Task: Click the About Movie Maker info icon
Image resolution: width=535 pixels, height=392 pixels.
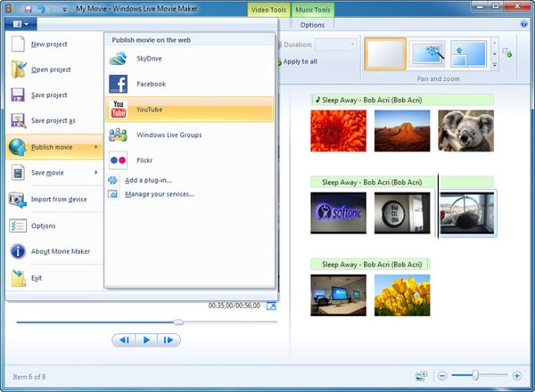Action: pyautogui.click(x=18, y=251)
